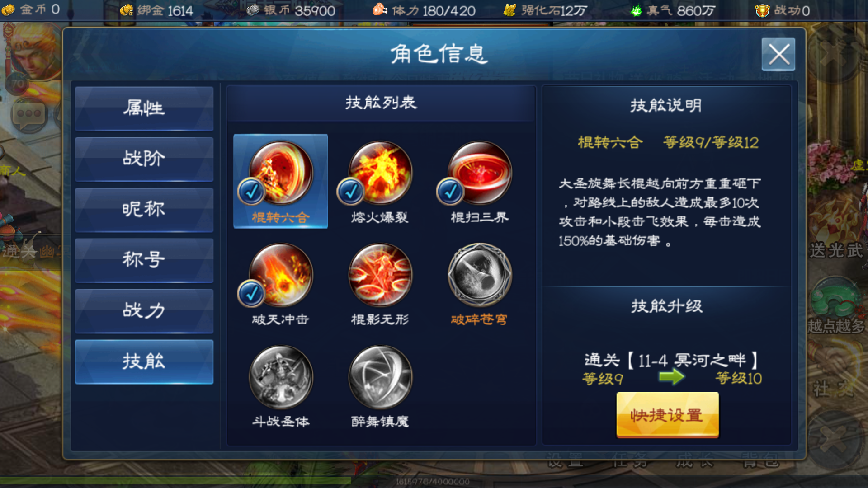Select the 熔火爆裂 skill icon
The width and height of the screenshot is (868, 488).
click(380, 173)
